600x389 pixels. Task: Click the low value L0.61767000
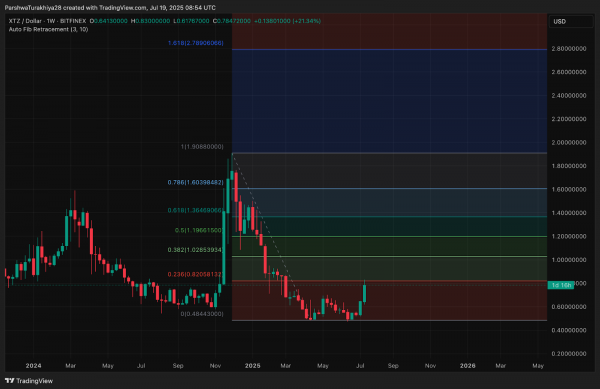click(191, 21)
